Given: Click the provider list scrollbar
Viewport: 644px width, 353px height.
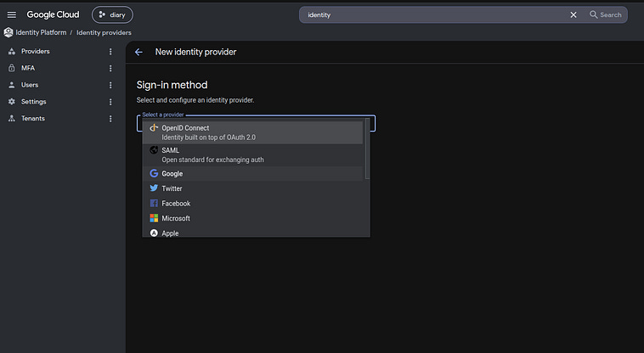Looking at the screenshot, I should pyautogui.click(x=367, y=149).
